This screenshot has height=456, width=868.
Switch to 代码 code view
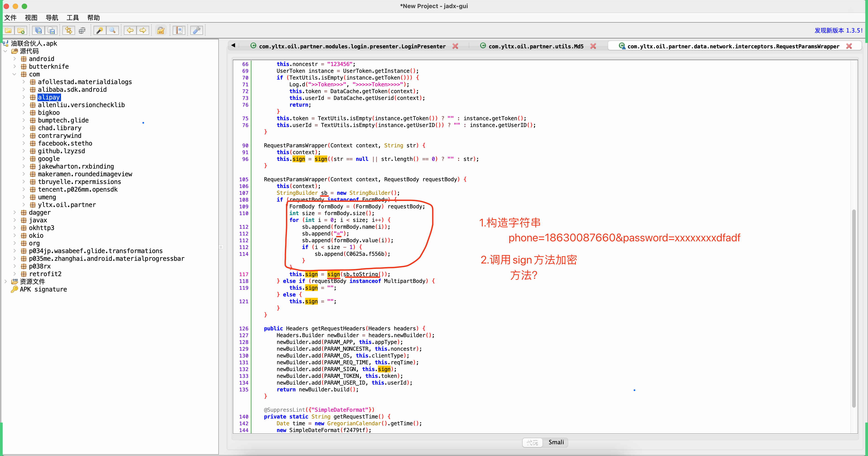[532, 442]
